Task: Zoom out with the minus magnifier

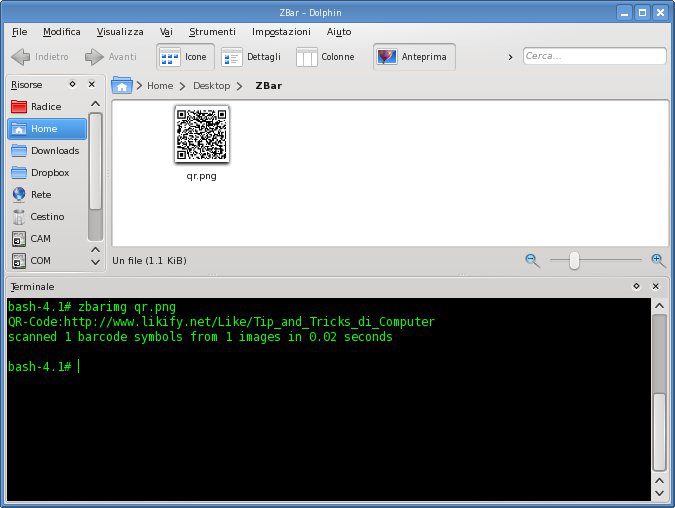Action: (x=533, y=260)
